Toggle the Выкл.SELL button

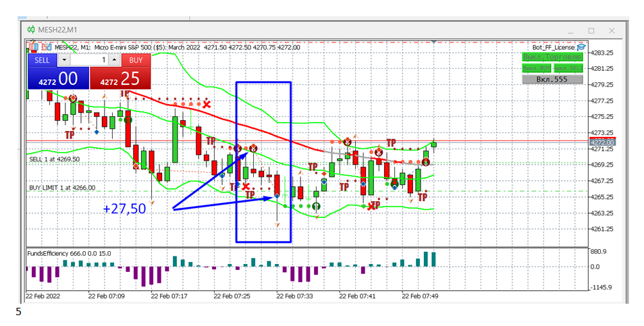pos(568,68)
